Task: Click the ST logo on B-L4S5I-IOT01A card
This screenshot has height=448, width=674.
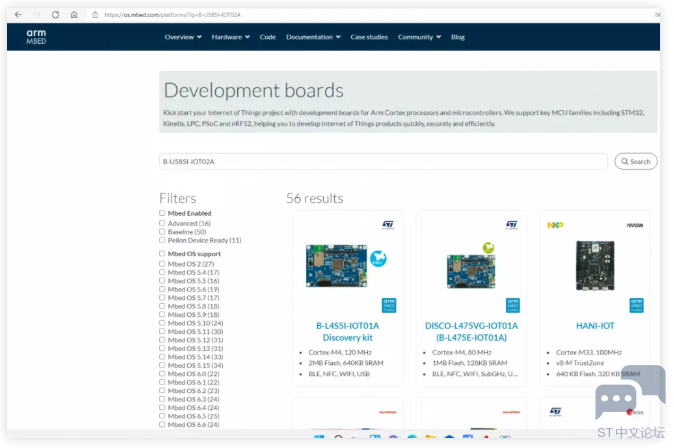Action: click(388, 225)
